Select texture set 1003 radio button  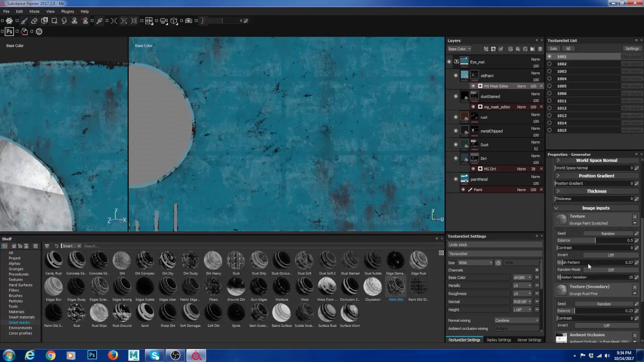coord(549,71)
